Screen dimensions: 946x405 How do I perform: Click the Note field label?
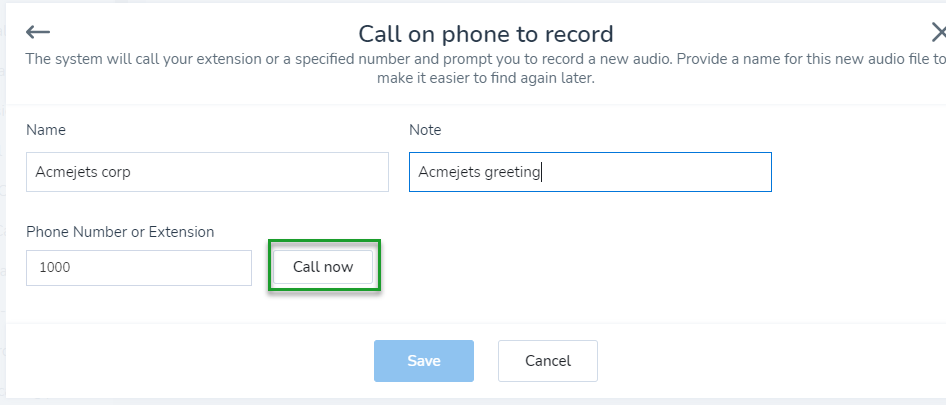425,130
